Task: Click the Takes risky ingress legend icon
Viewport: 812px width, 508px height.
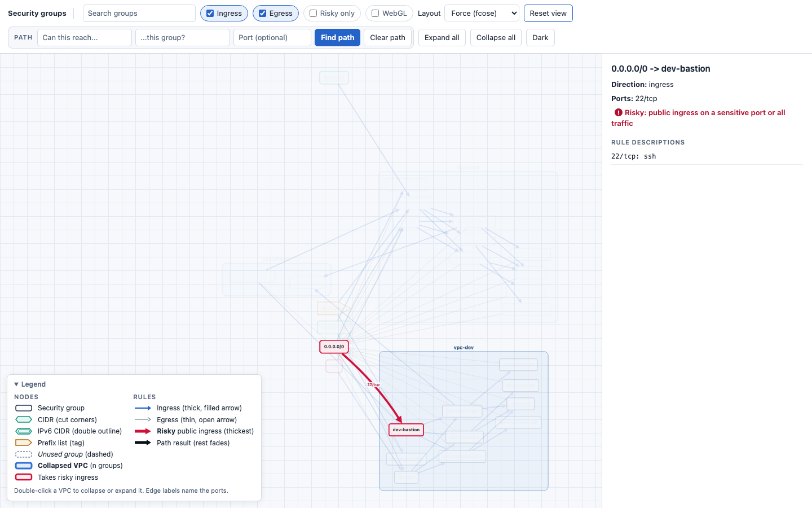Action: coord(24,478)
